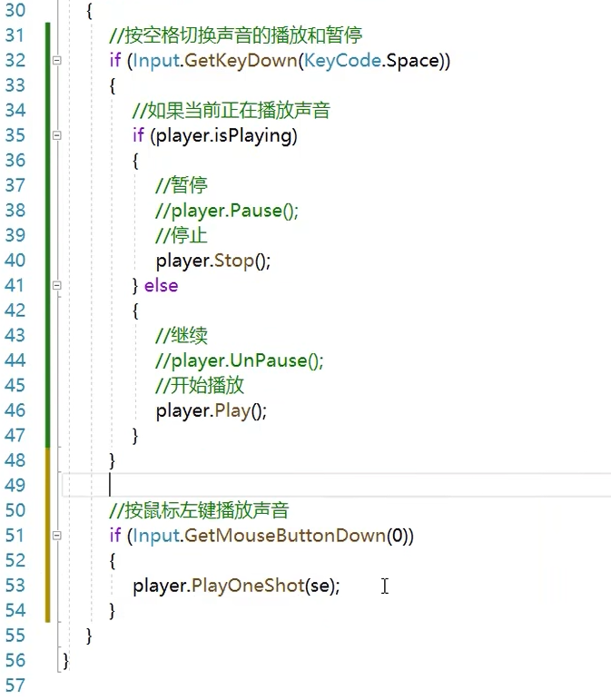Click the else keyword

click(161, 285)
